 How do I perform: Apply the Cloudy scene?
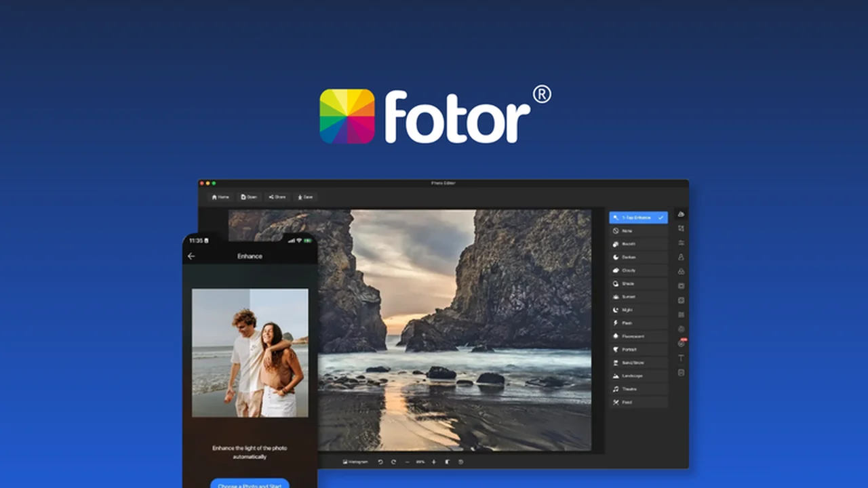638,270
